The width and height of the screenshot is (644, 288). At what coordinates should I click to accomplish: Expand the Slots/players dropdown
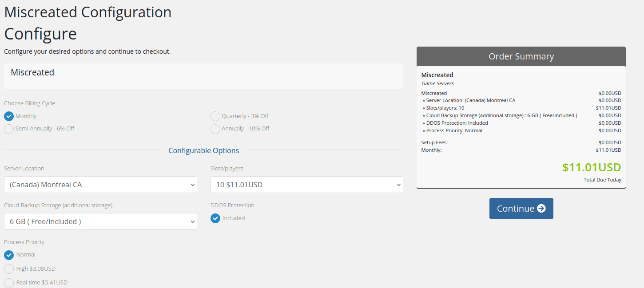click(x=306, y=185)
